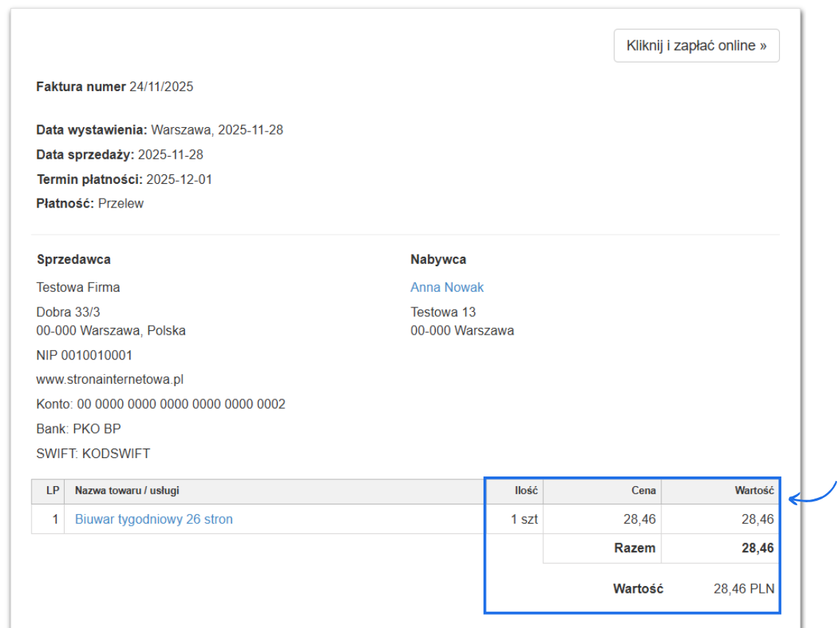Click the Wartość column header in the table
The height and width of the screenshot is (628, 840).
tap(754, 490)
